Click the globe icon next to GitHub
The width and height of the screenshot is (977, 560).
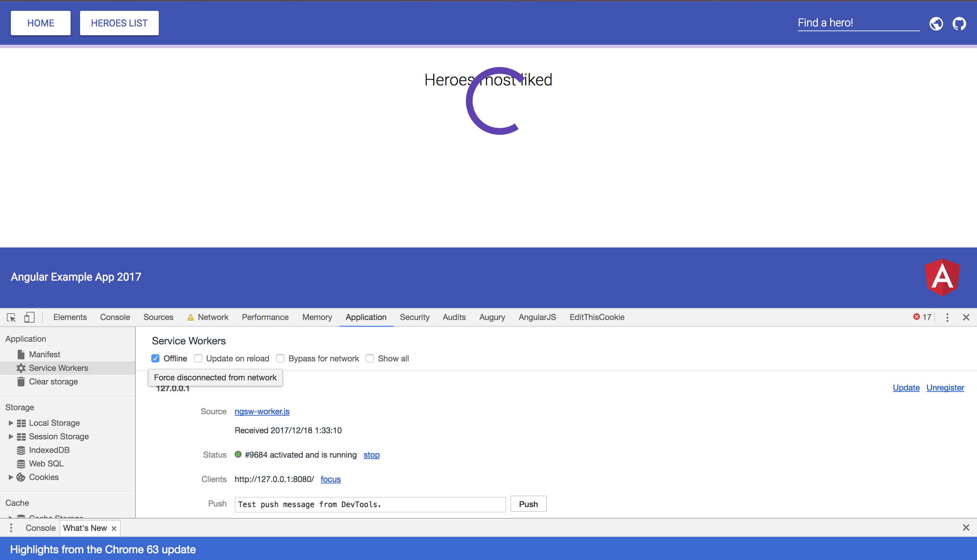936,23
